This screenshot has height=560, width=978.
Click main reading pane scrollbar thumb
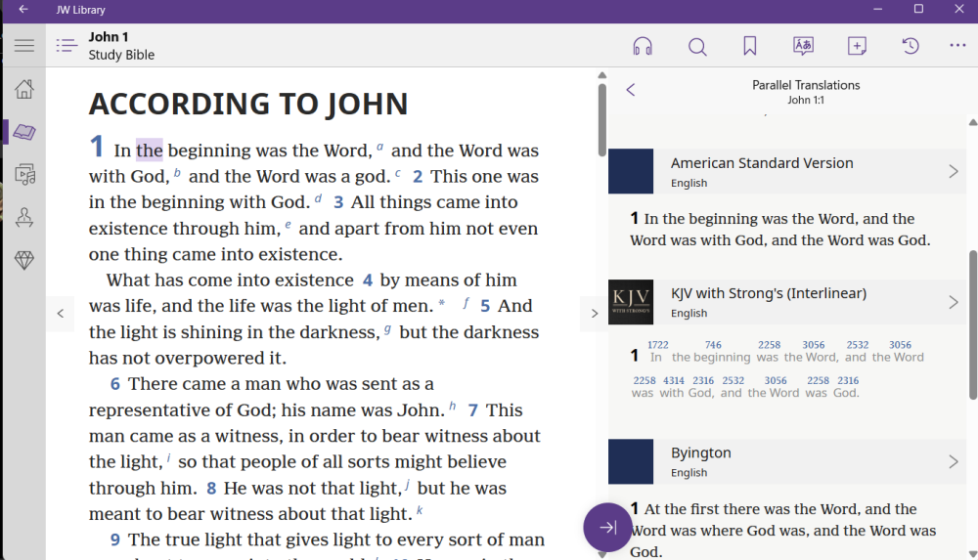(x=601, y=120)
